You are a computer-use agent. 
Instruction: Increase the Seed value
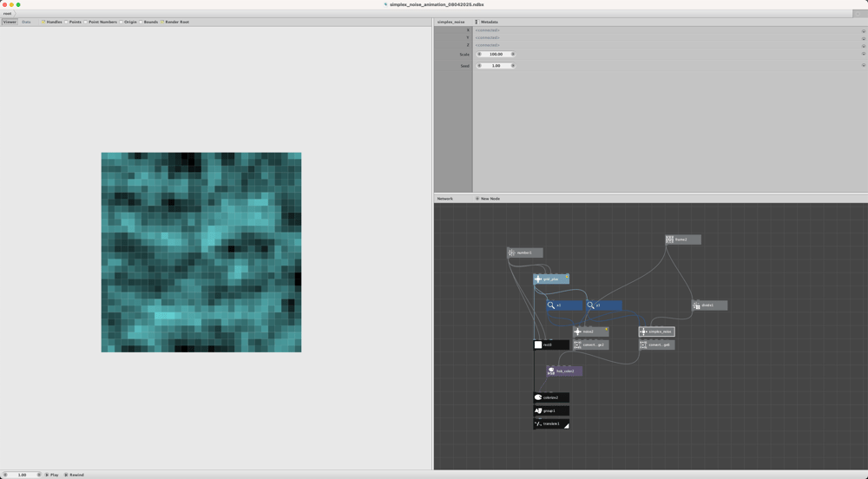pyautogui.click(x=513, y=65)
